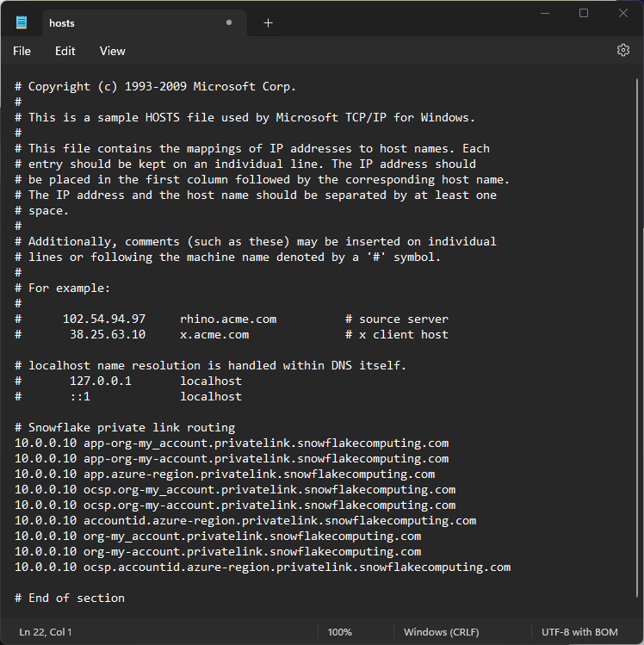Screen dimensions: 644x645
Task: Open the Edit menu
Action: 65,51
